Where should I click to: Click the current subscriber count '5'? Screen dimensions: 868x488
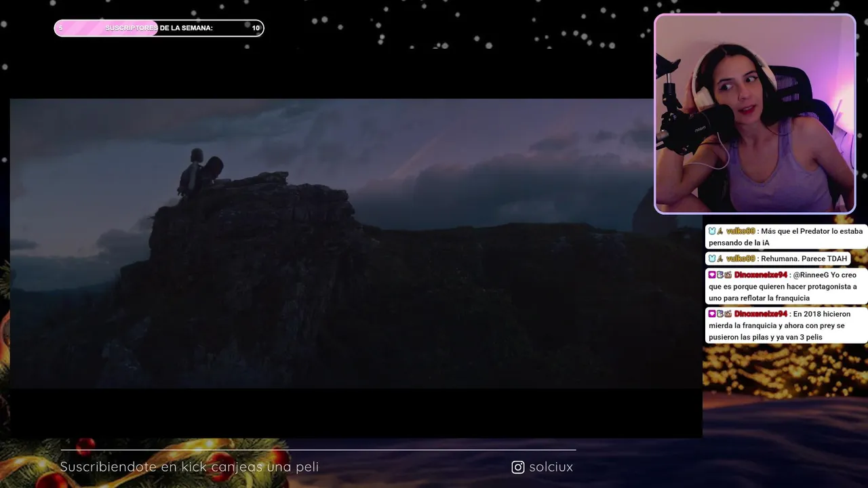point(60,28)
